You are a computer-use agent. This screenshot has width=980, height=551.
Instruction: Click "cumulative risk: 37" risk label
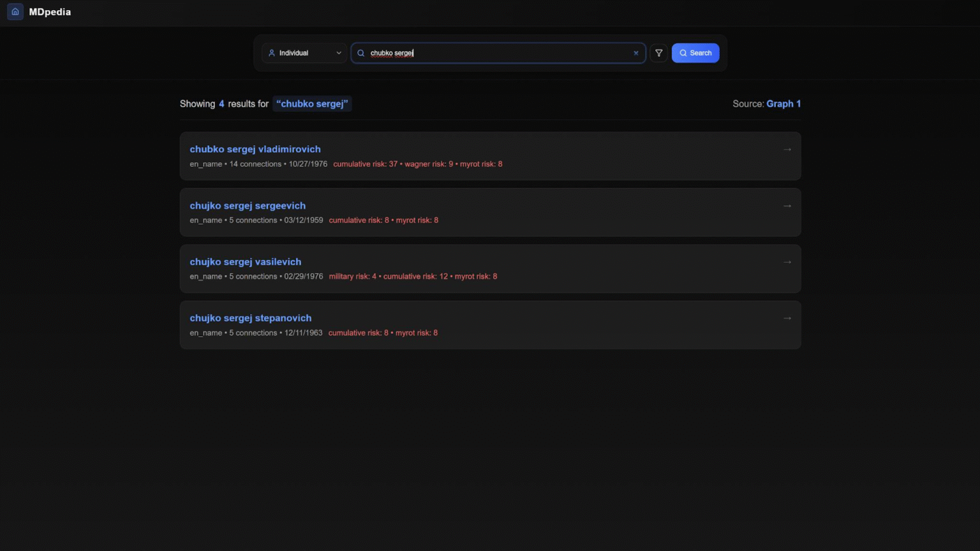[x=365, y=164]
